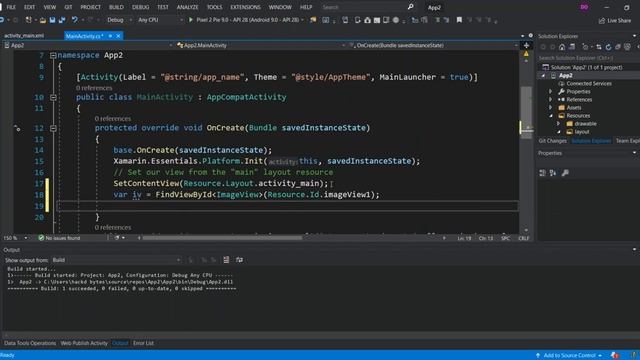
Task: Click the 0 references link above MainActivity class
Action: [94, 88]
